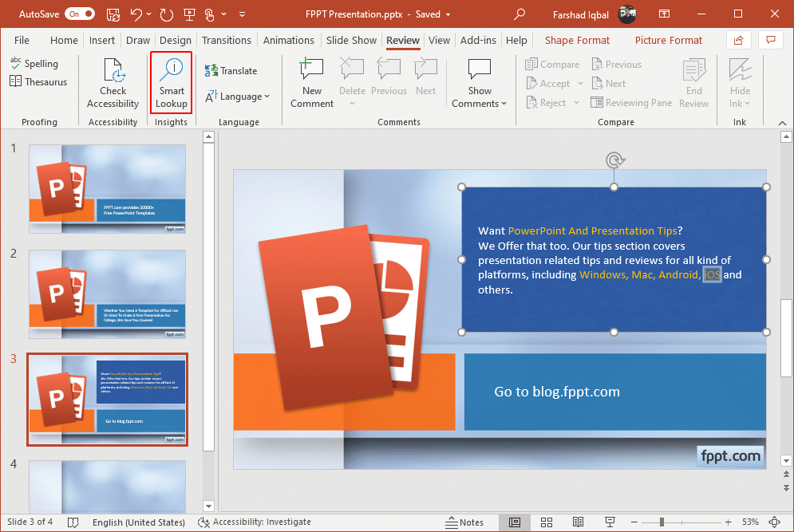The width and height of the screenshot is (794, 532).
Task: Select slide 1 thumbnail
Action: tap(108, 189)
